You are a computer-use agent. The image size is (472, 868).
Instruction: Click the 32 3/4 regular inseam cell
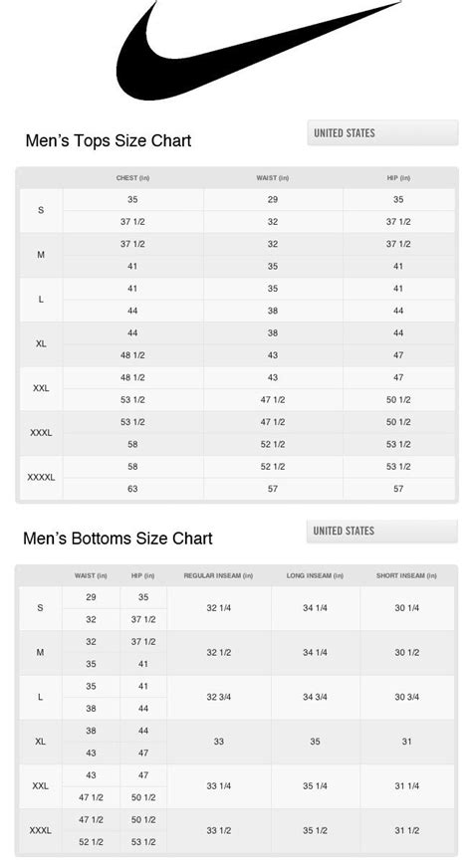tap(219, 697)
